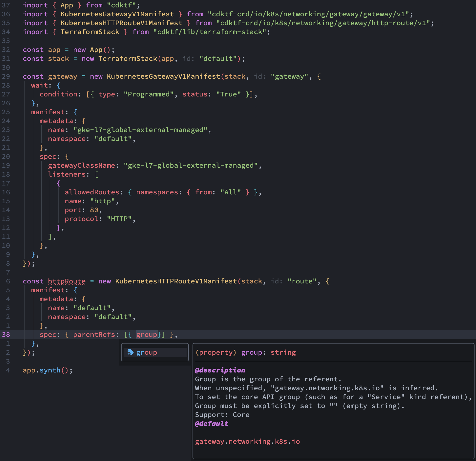This screenshot has height=461, width=476.
Task: Click the "HTTP" protocol string value
Action: coord(119,219)
